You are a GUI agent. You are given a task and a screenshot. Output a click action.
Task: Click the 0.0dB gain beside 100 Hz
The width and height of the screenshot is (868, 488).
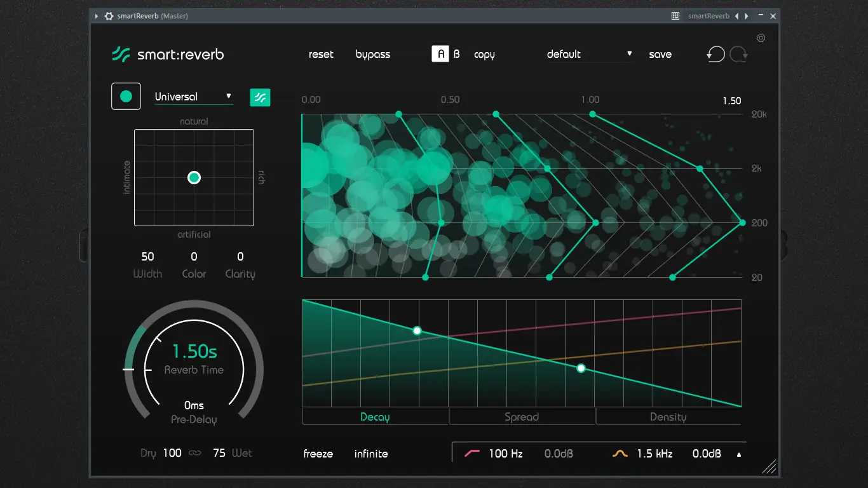pos(559,454)
